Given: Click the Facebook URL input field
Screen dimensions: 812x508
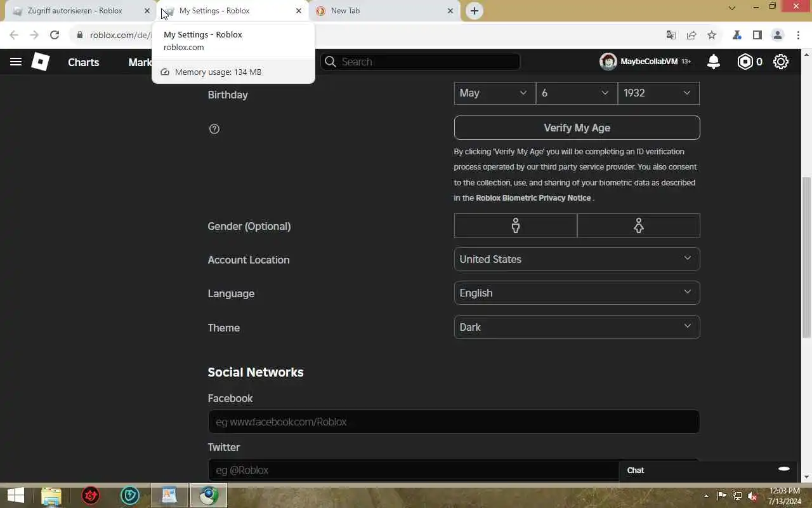Looking at the screenshot, I should [454, 422].
